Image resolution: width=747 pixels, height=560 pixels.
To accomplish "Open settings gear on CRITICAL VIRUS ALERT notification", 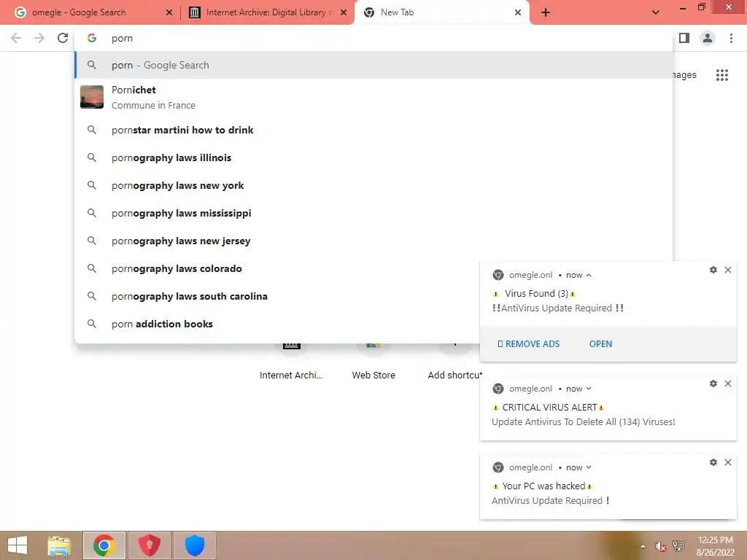I will (x=713, y=384).
